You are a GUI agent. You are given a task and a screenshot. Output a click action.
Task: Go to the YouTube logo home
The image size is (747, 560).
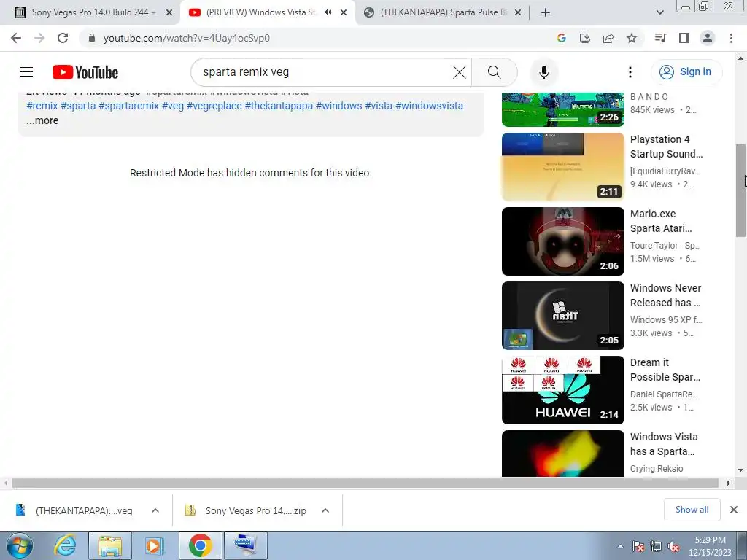85,72
